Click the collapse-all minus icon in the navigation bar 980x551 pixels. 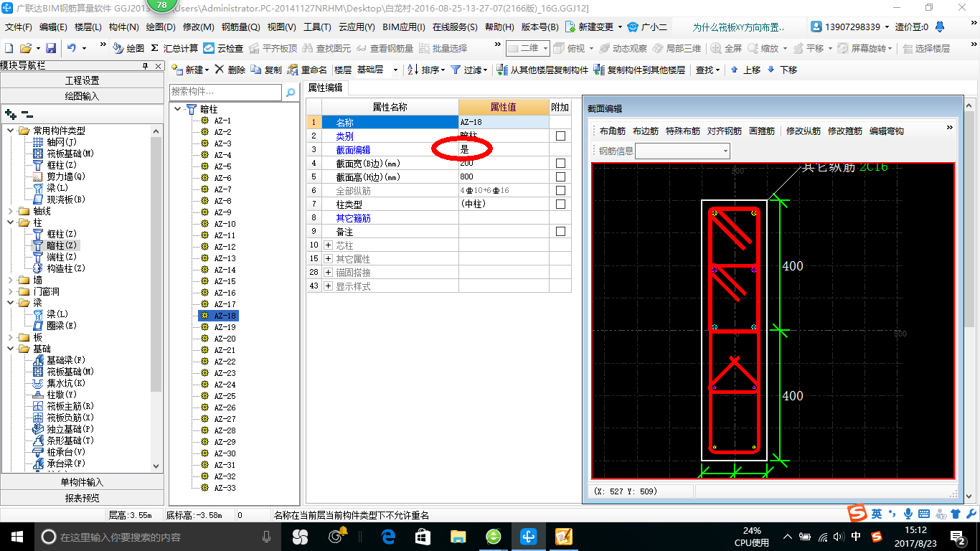(x=27, y=113)
